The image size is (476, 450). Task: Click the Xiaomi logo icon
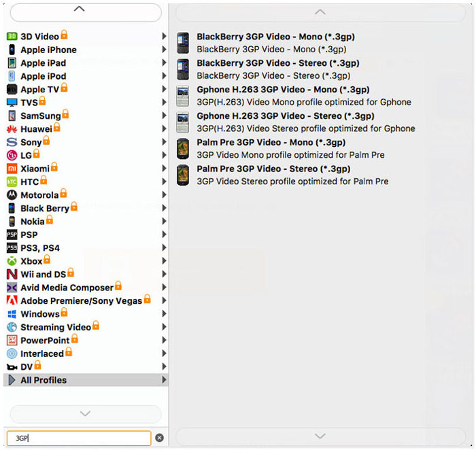coord(12,169)
